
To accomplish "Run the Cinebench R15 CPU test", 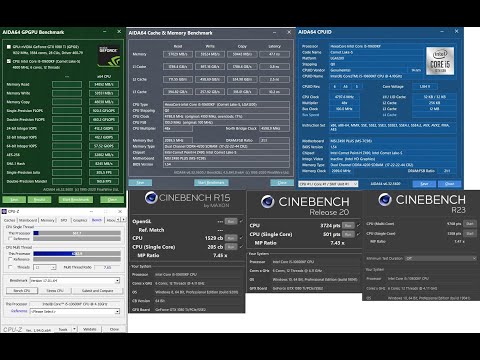I will pyautogui.click(x=231, y=238).
